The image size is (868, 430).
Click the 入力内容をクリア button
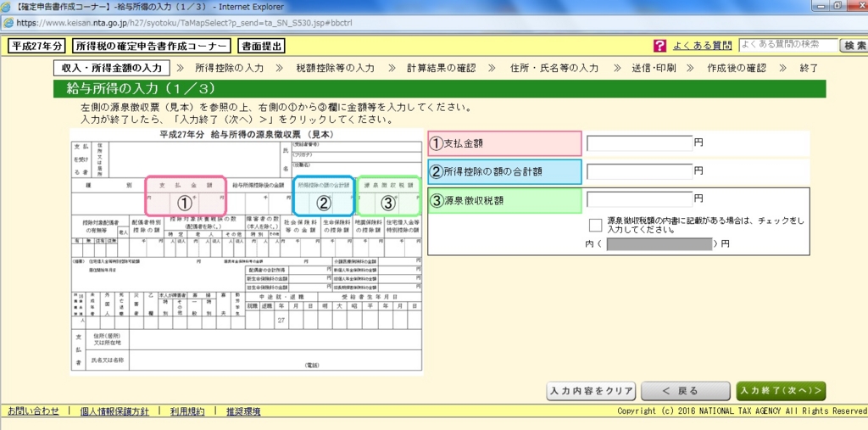pos(591,391)
